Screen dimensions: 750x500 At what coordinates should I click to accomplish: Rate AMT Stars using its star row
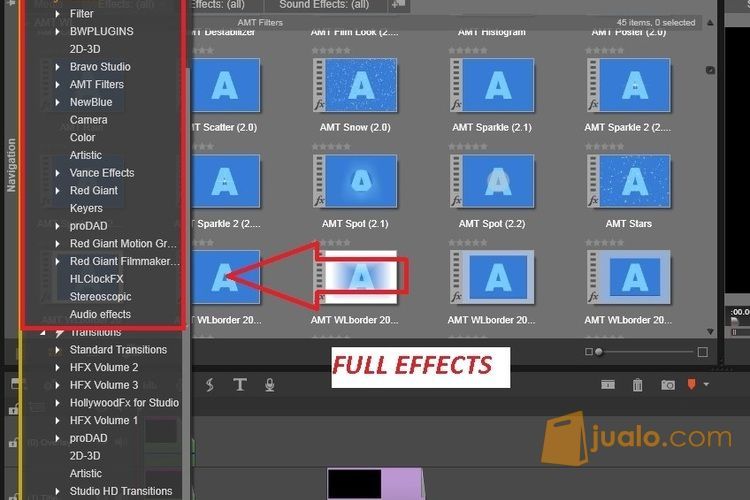click(605, 147)
